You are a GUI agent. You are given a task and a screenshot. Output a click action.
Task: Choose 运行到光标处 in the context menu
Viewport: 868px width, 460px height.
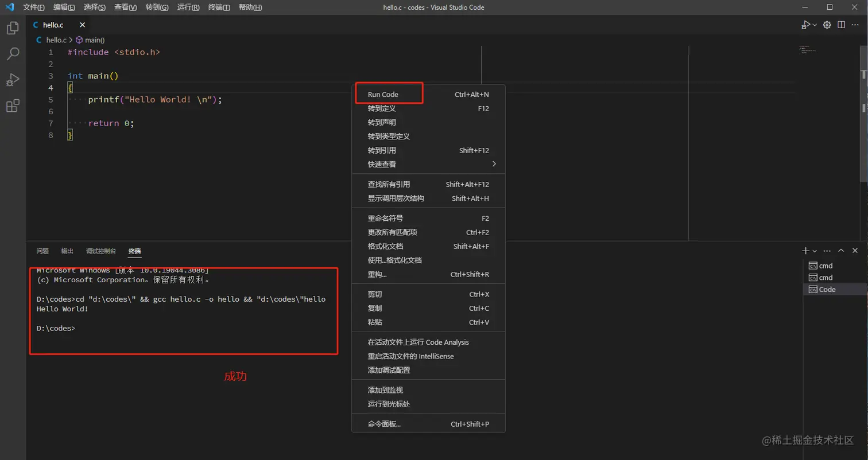[428, 404]
